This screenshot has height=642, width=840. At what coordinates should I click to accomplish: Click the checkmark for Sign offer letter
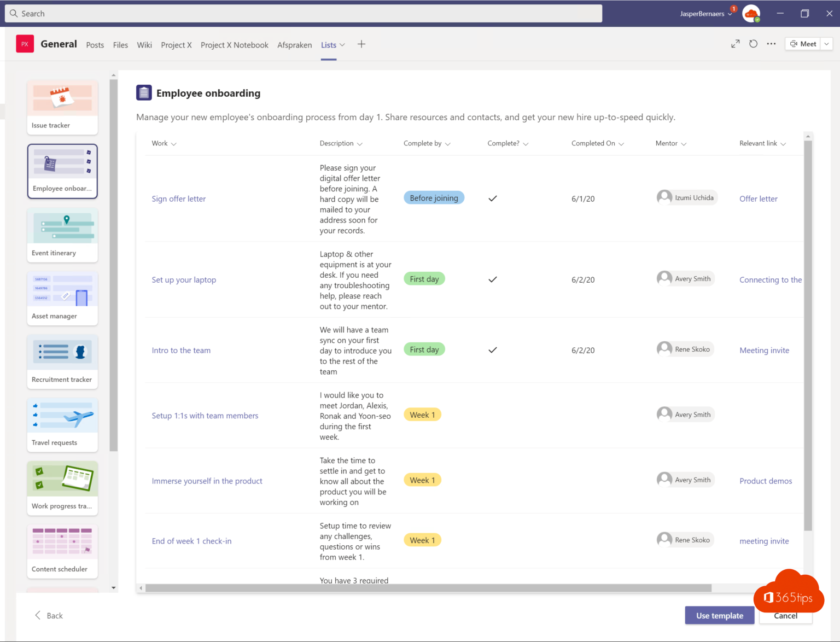pyautogui.click(x=493, y=199)
